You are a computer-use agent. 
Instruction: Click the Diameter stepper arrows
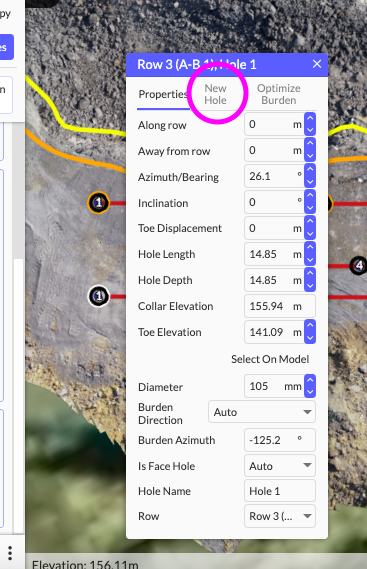(310, 386)
